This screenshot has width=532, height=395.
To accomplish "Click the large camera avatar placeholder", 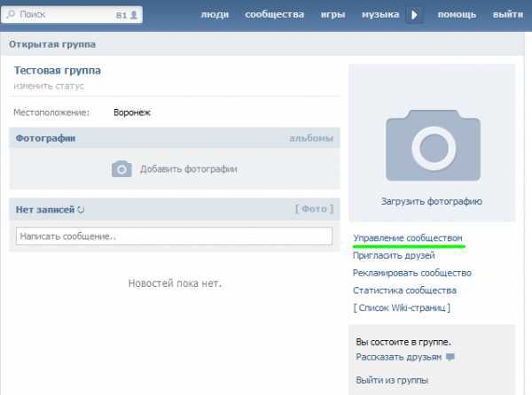I will coord(434,145).
